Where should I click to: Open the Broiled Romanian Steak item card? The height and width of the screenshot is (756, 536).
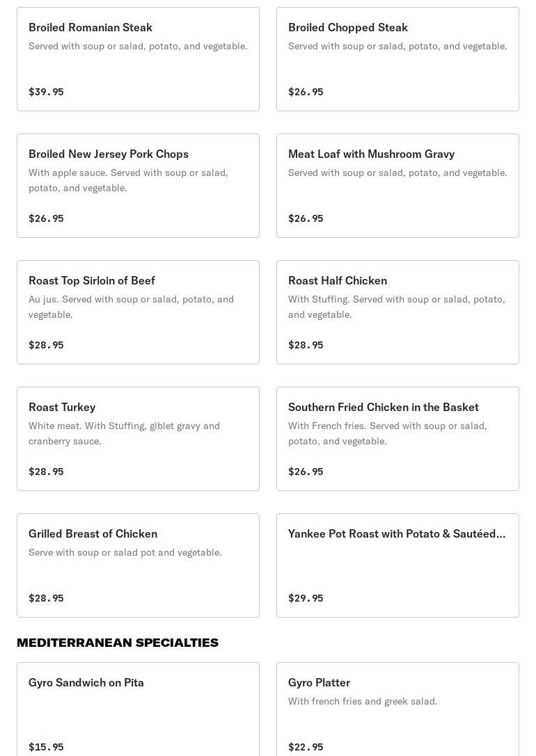(138, 59)
